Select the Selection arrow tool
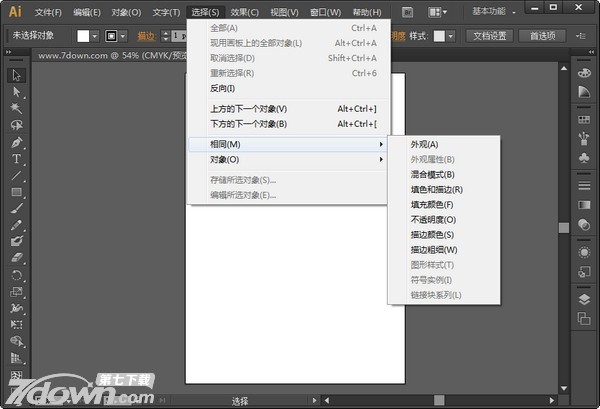600x409 pixels. point(16,75)
